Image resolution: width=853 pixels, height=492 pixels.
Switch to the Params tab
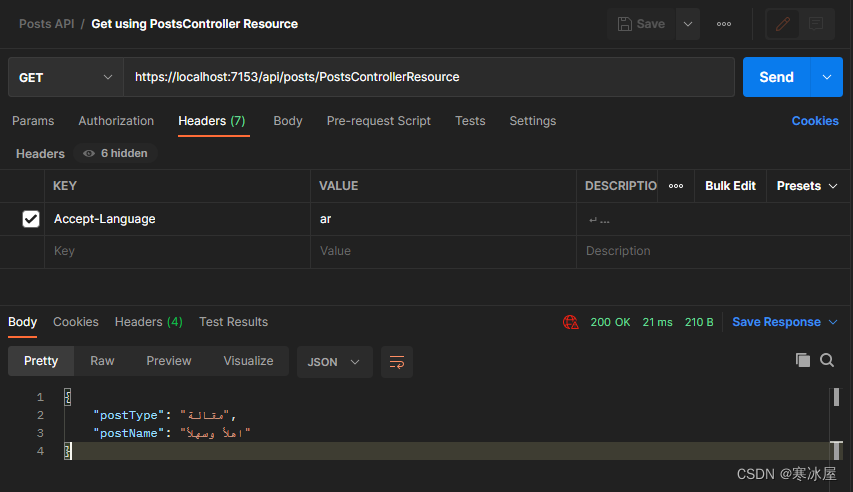click(33, 121)
